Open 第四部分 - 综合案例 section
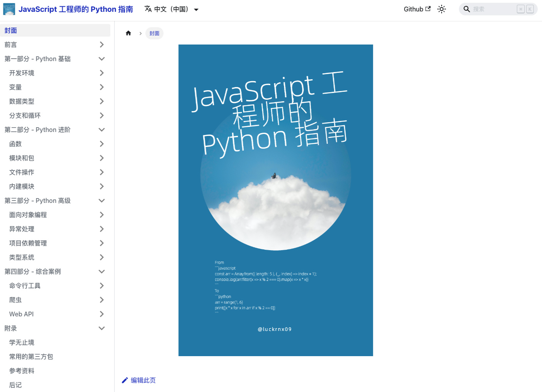Image resolution: width=542 pixels, height=392 pixels. (33, 271)
